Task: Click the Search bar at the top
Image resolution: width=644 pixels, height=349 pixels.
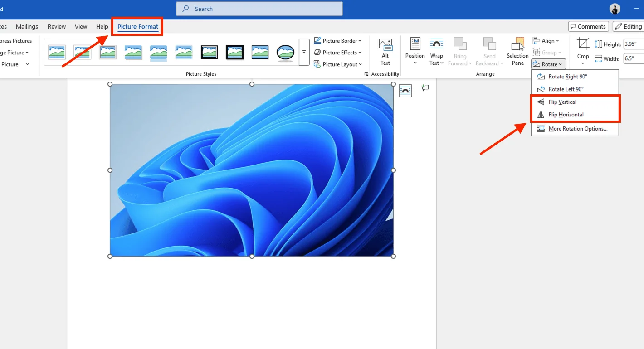Action: tap(259, 9)
